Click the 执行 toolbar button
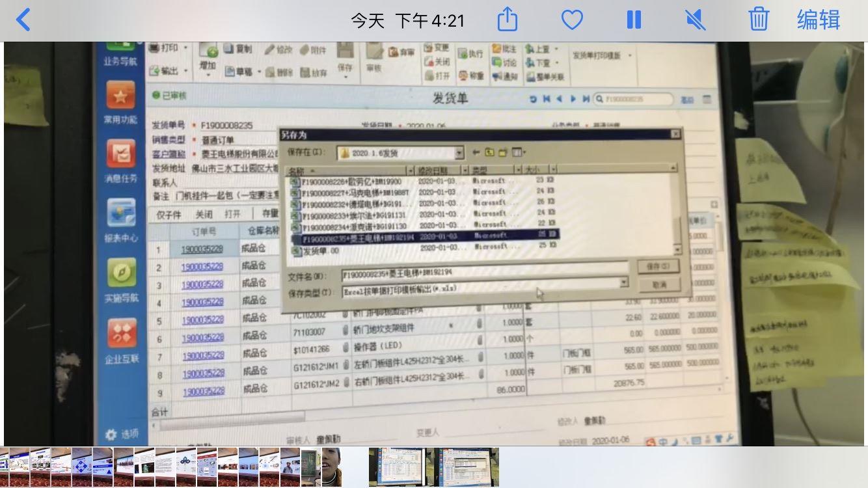The height and width of the screenshot is (488, 868). click(470, 53)
